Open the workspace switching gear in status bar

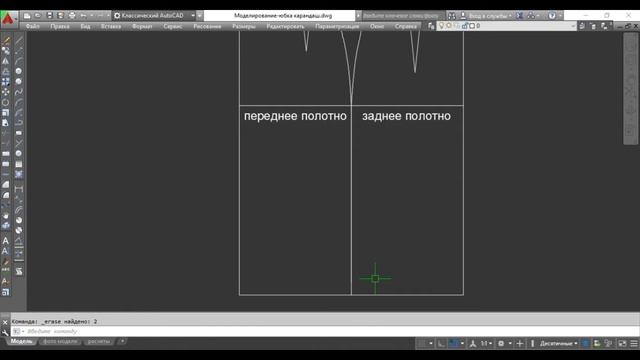point(501,344)
